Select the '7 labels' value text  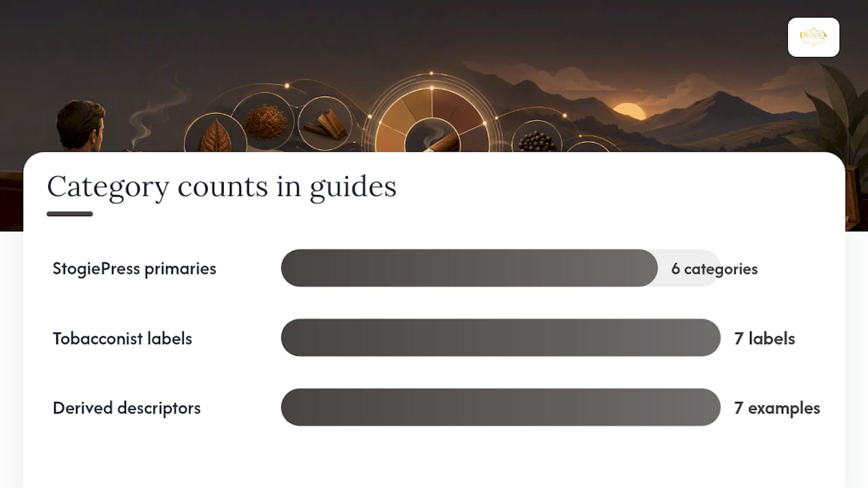[764, 338]
